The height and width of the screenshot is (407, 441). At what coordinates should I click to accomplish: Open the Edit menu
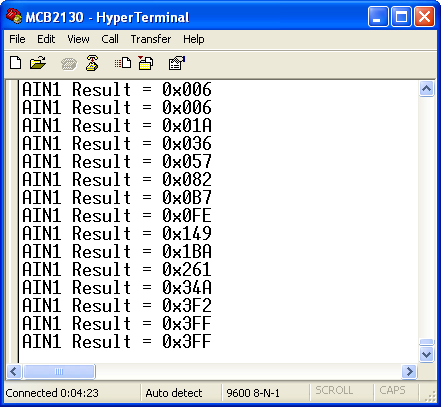(x=46, y=39)
